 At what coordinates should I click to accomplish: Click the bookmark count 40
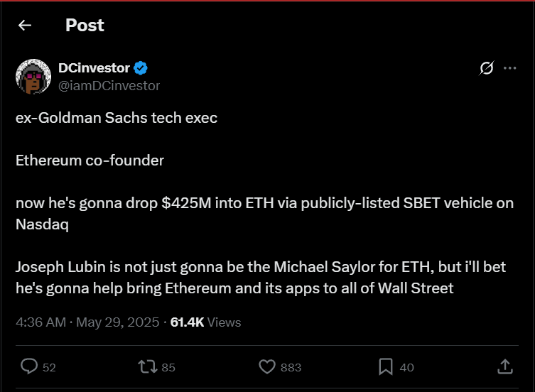click(x=407, y=367)
